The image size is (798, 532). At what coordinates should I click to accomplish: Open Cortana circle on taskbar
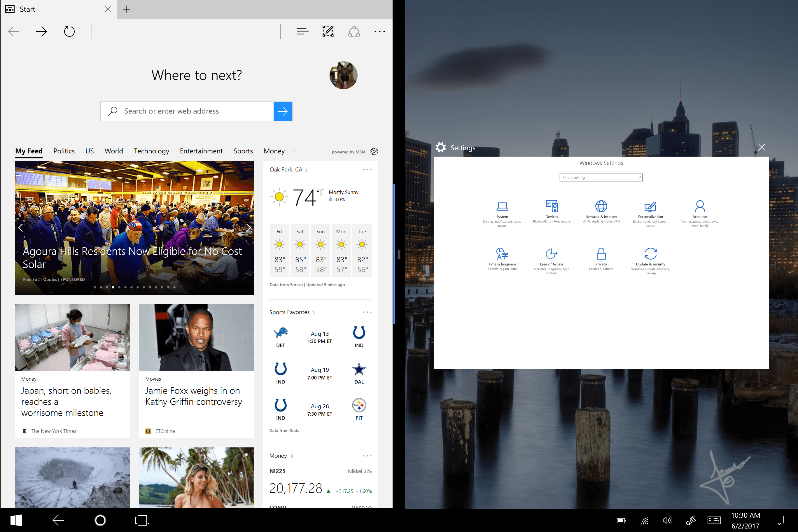tap(100, 520)
